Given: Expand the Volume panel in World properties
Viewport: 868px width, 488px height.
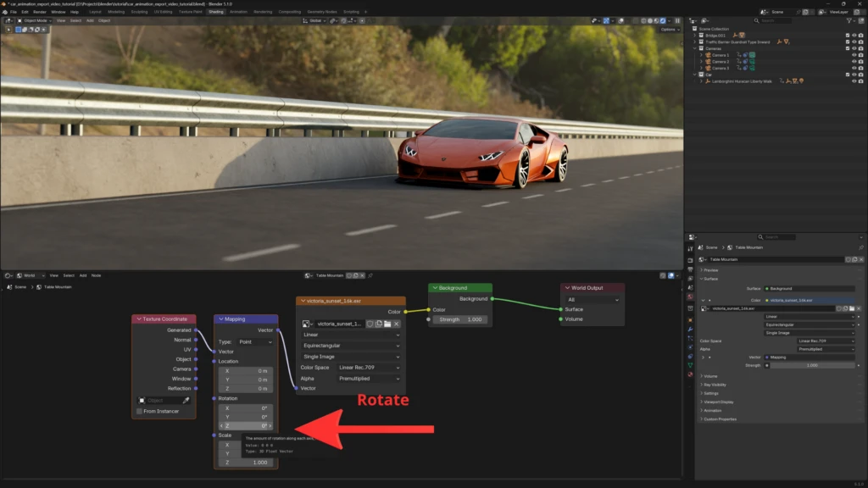Looking at the screenshot, I should [709, 376].
